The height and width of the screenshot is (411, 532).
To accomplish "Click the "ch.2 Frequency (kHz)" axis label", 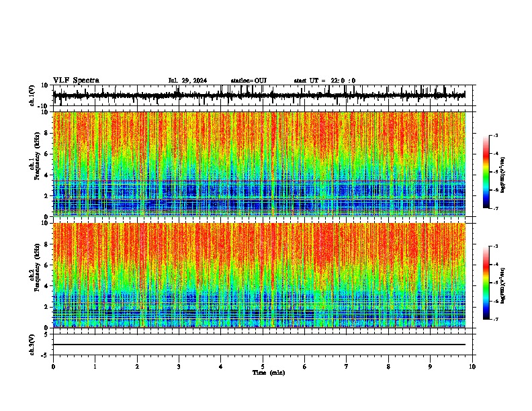I will tap(34, 267).
